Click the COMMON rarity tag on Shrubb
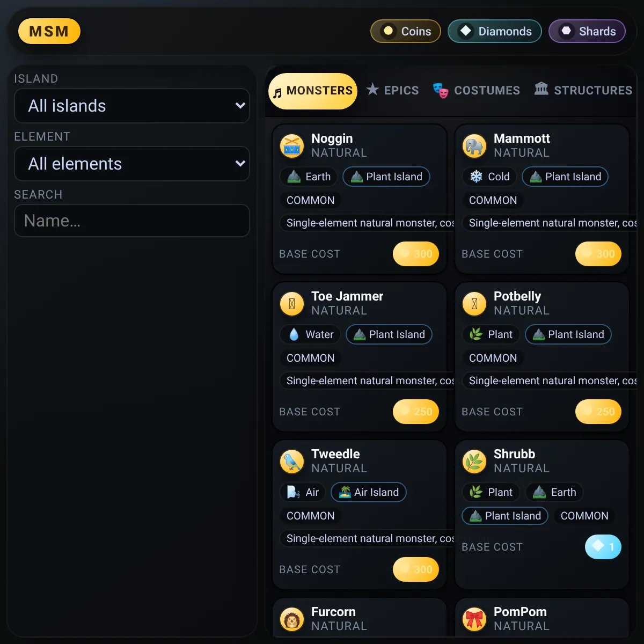Viewport: 644px width, 644px height. (x=584, y=516)
